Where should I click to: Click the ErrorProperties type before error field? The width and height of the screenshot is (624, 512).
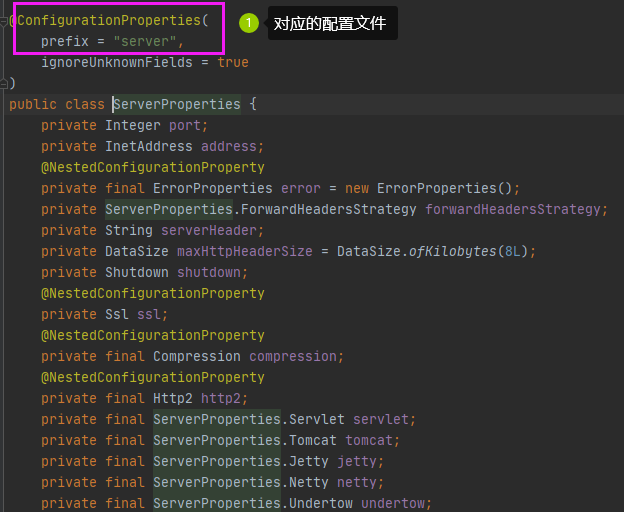(x=213, y=188)
